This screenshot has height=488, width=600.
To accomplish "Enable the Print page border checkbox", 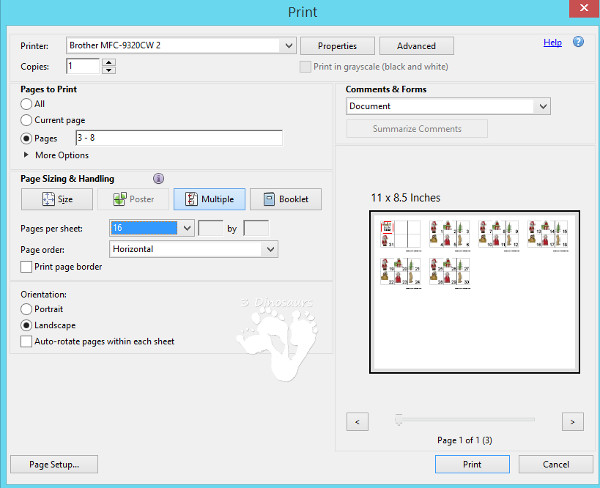I will pos(27,267).
